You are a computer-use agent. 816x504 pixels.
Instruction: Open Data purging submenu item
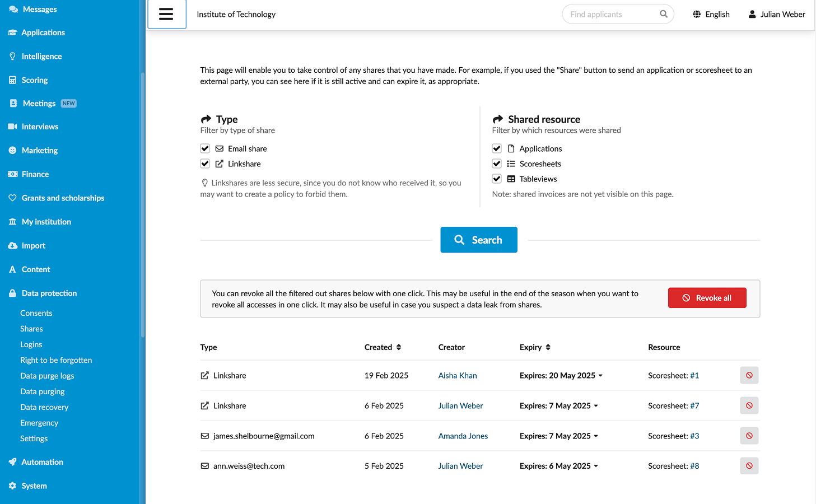pyautogui.click(x=43, y=391)
